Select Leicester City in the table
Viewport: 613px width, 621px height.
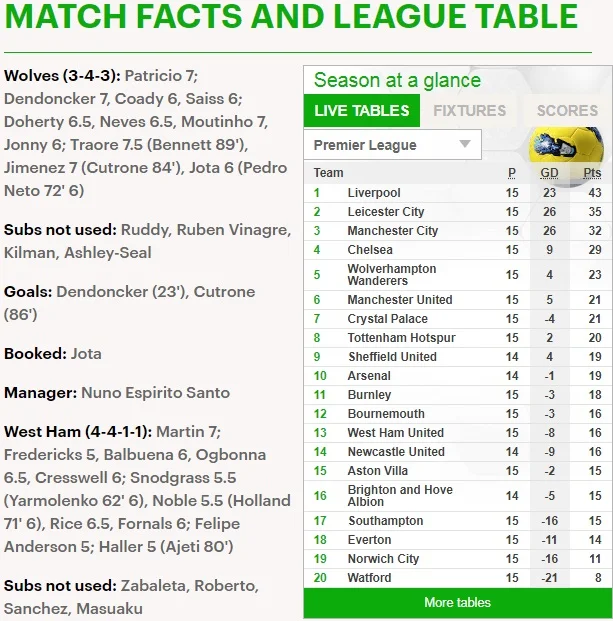pos(386,212)
